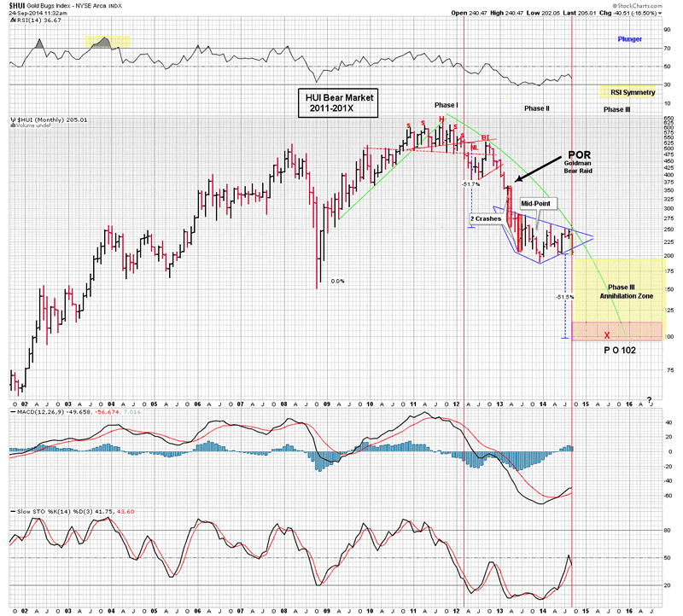Click the red H head label at the peak
683x616 pixels.
[441, 119]
